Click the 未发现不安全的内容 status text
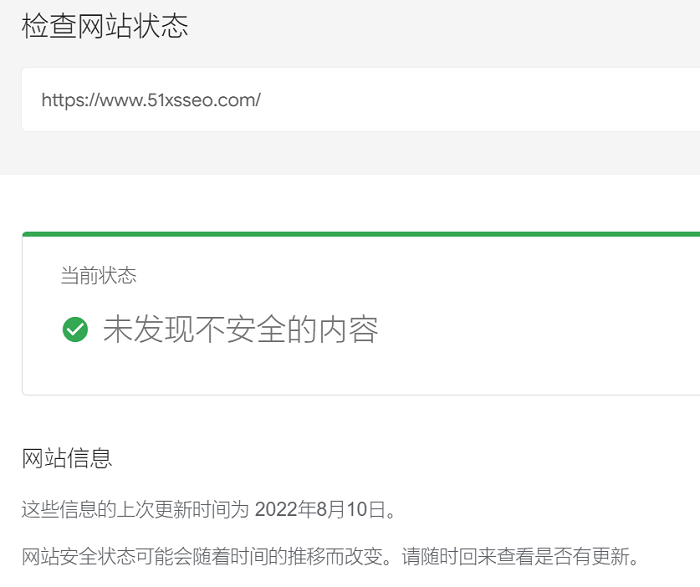The width and height of the screenshot is (700, 587). point(241,329)
